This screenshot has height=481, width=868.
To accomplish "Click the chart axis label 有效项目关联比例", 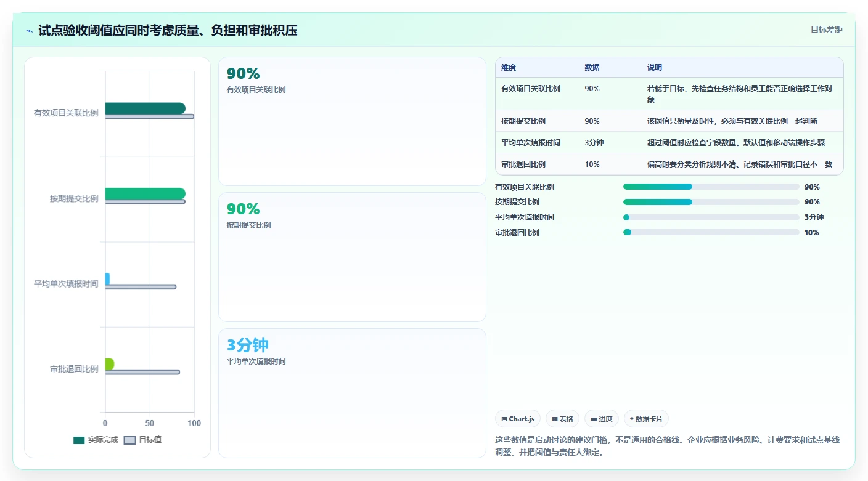I will (66, 113).
